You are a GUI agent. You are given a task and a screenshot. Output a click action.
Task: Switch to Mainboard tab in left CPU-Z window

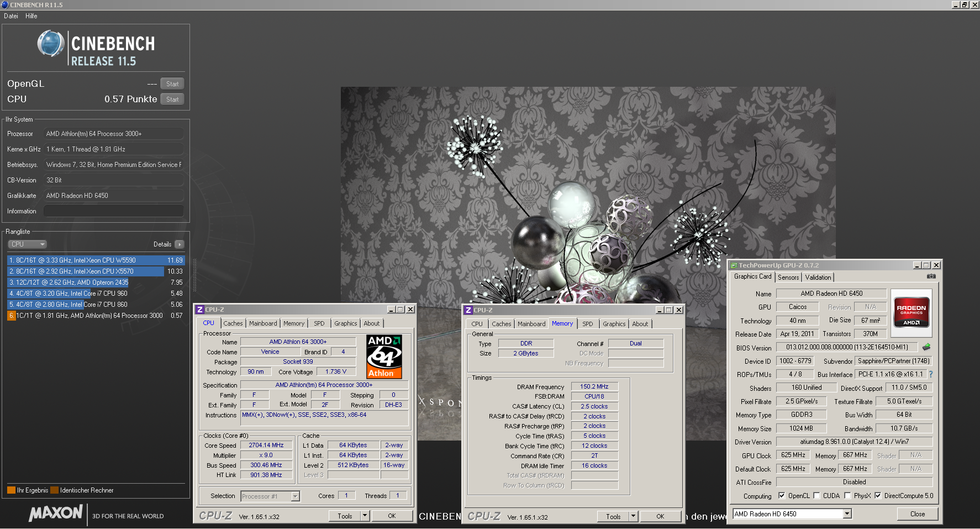[x=263, y=324]
